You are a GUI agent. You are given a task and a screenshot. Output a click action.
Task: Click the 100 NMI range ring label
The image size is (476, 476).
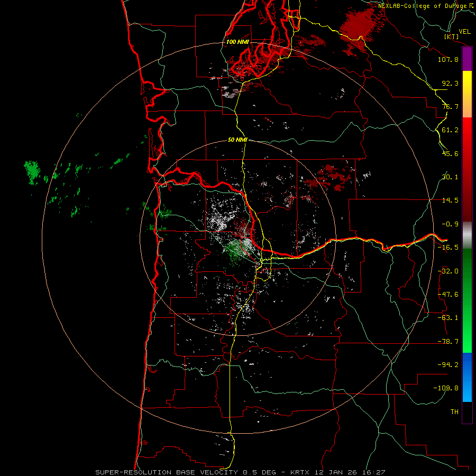click(237, 42)
